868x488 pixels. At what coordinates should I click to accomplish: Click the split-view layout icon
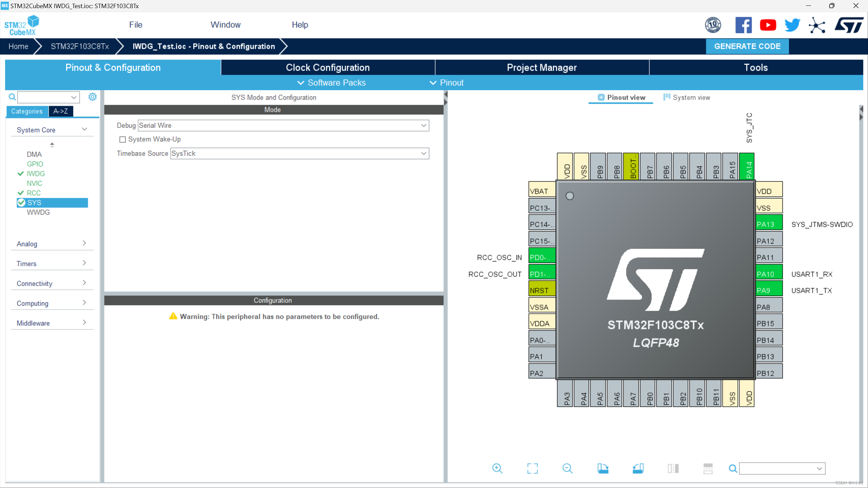pos(672,468)
